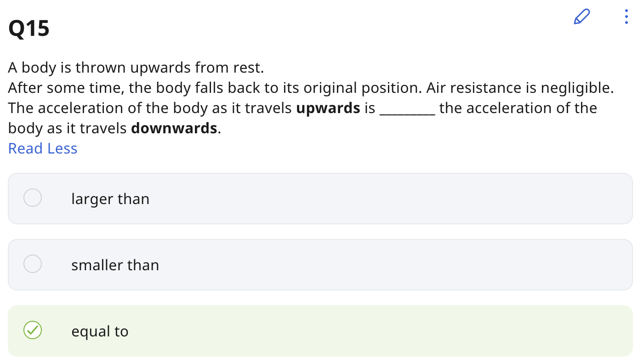This screenshot has height=364, width=638.
Task: Click "A body is thrown upwards from rest"
Action: [x=136, y=68]
